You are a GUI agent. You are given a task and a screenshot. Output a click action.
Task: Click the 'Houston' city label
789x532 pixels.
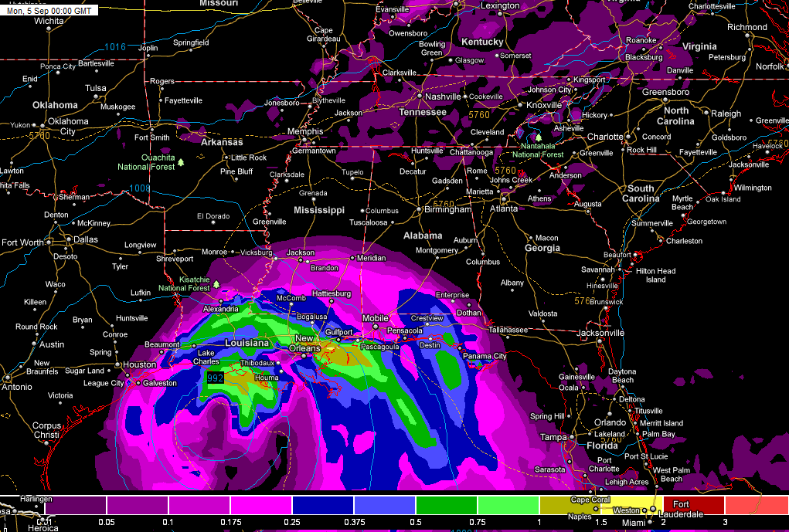coord(139,364)
